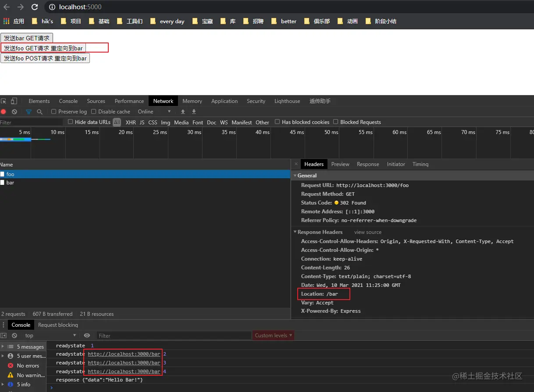The image size is (534, 392).
Task: Open the hik's bookmark folder
Action: 42,21
